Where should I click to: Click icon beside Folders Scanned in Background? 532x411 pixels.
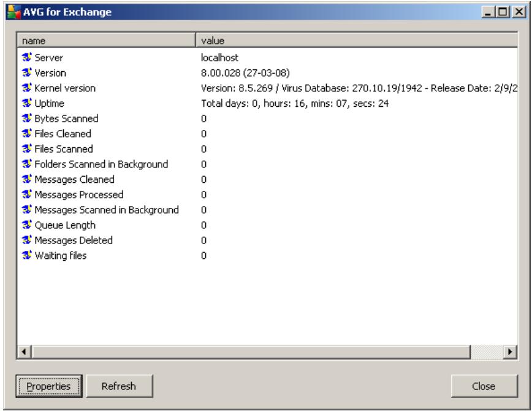click(x=27, y=164)
